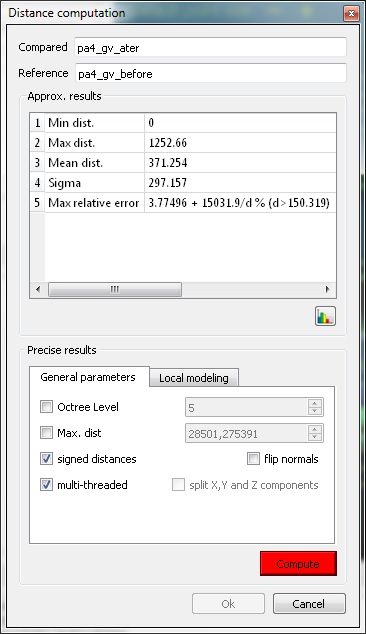
Task: Click the Compared field pa4_gv_ater
Action: (210, 47)
